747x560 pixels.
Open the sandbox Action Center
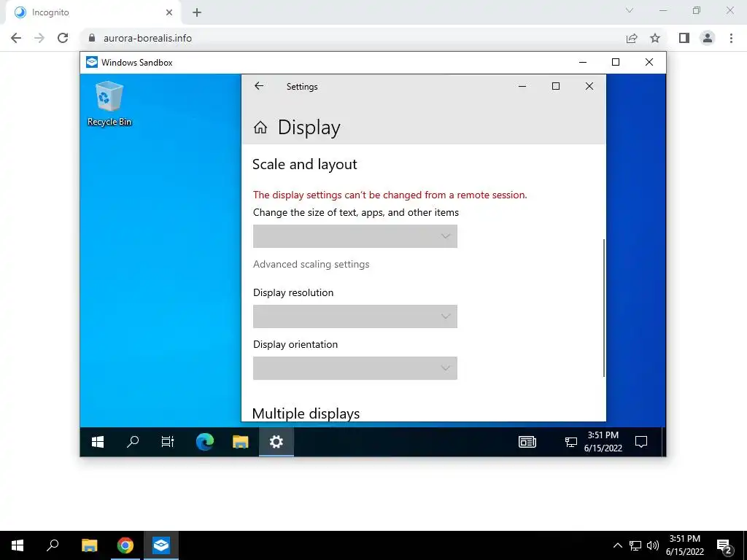(x=641, y=442)
